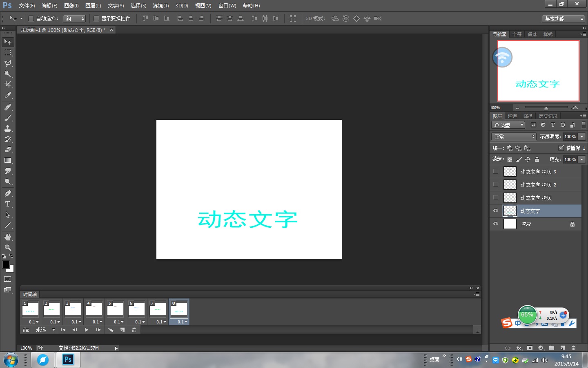Play the frame animation
The image size is (588, 368).
pos(87,330)
